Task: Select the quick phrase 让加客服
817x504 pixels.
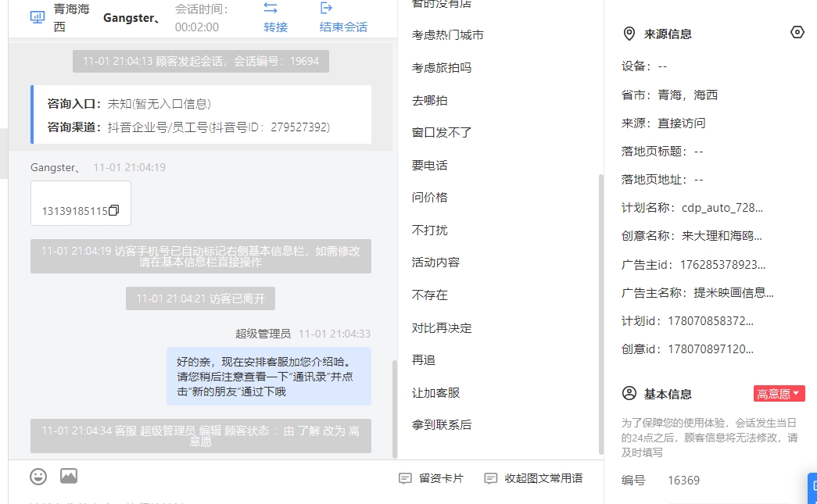Action: (435, 393)
